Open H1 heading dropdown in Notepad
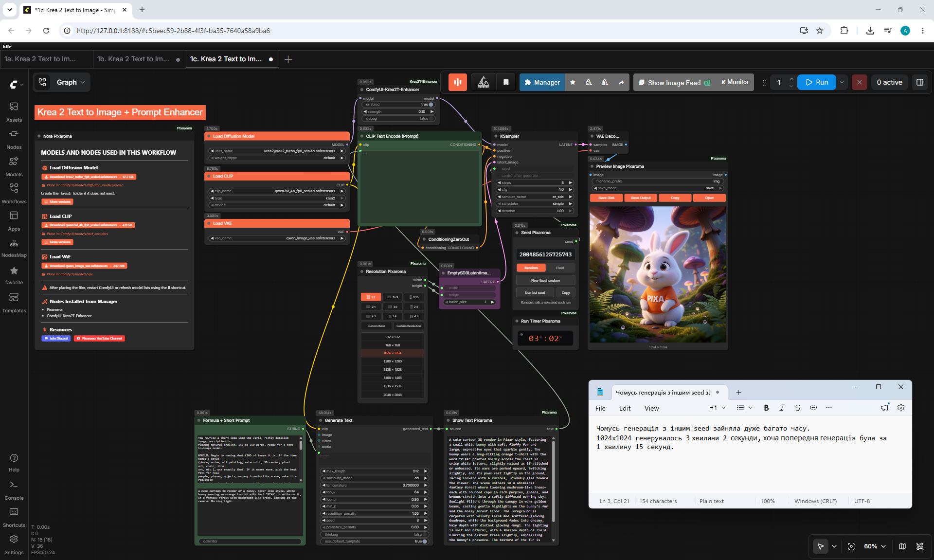Screen dimensions: 934x560 coord(717,408)
